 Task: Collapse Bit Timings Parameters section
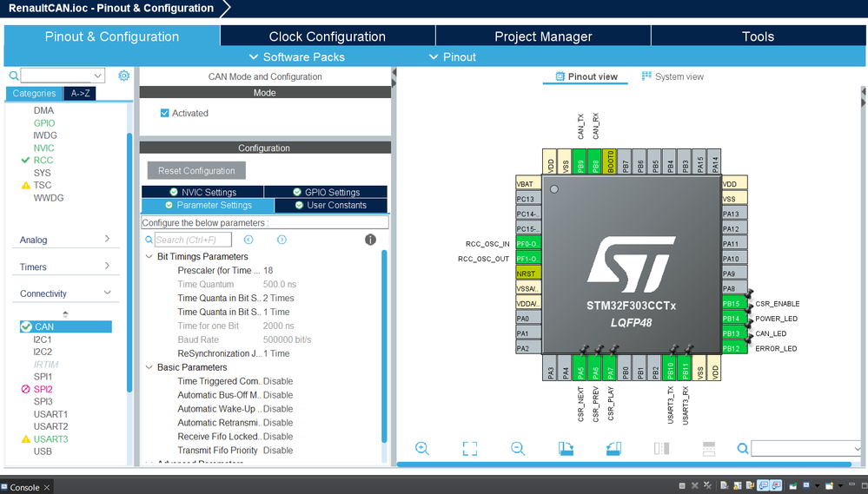click(x=149, y=256)
